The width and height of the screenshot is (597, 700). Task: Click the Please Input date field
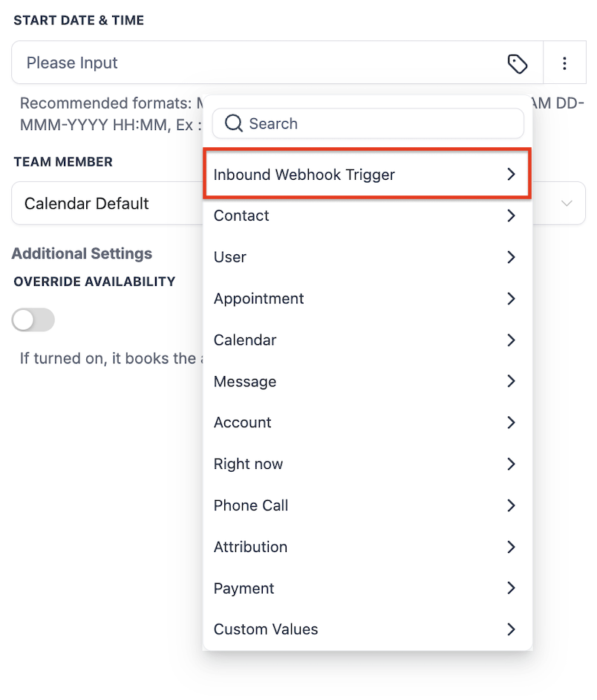277,62
